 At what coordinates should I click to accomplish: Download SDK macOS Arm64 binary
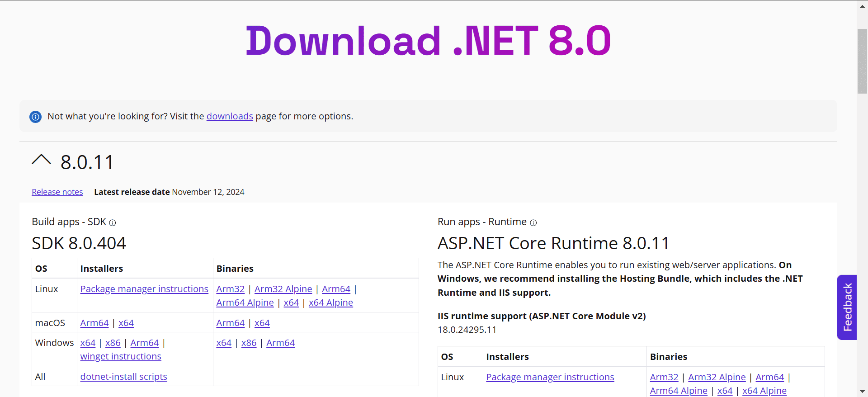[231, 323]
